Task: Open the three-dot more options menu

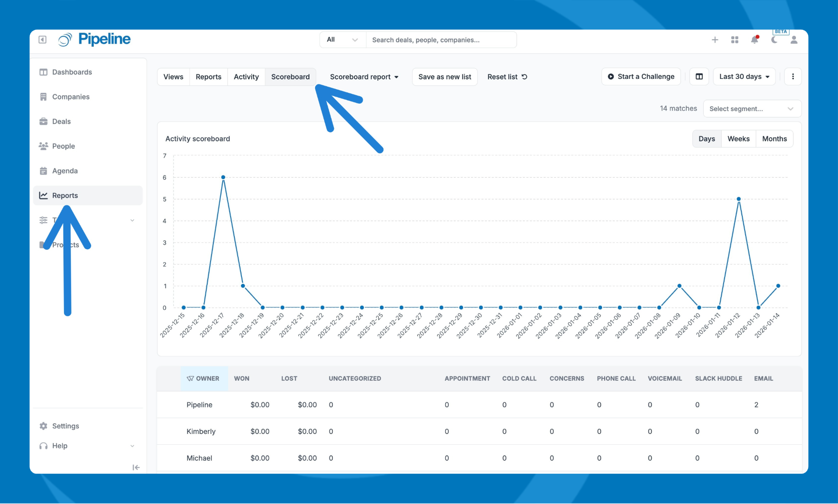Action: (x=793, y=77)
